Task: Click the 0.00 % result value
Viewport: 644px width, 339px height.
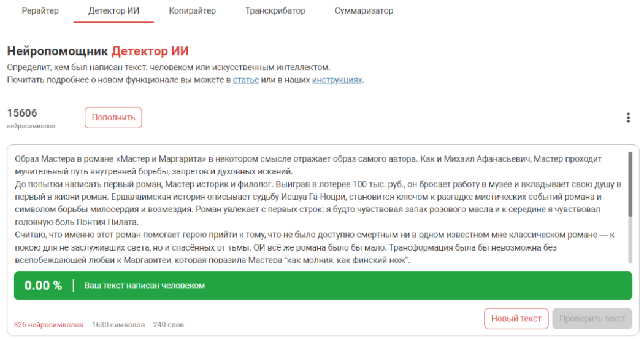Action: tap(43, 286)
